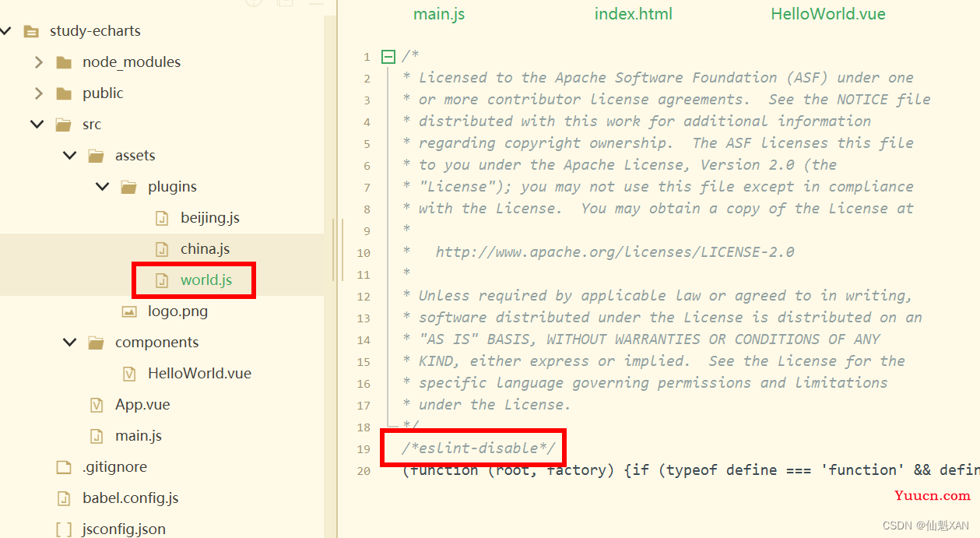Screen dimensions: 980x538
Task: Click the assets open-folder icon
Action: 97,156
